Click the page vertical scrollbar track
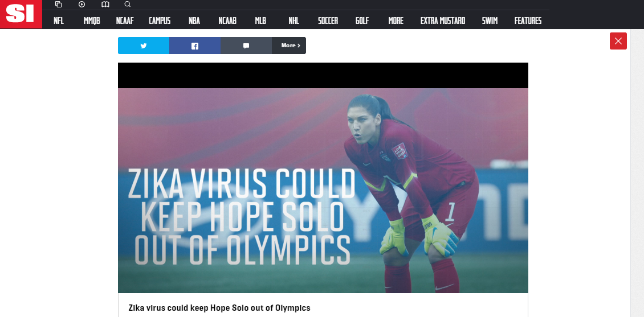 tap(637, 172)
